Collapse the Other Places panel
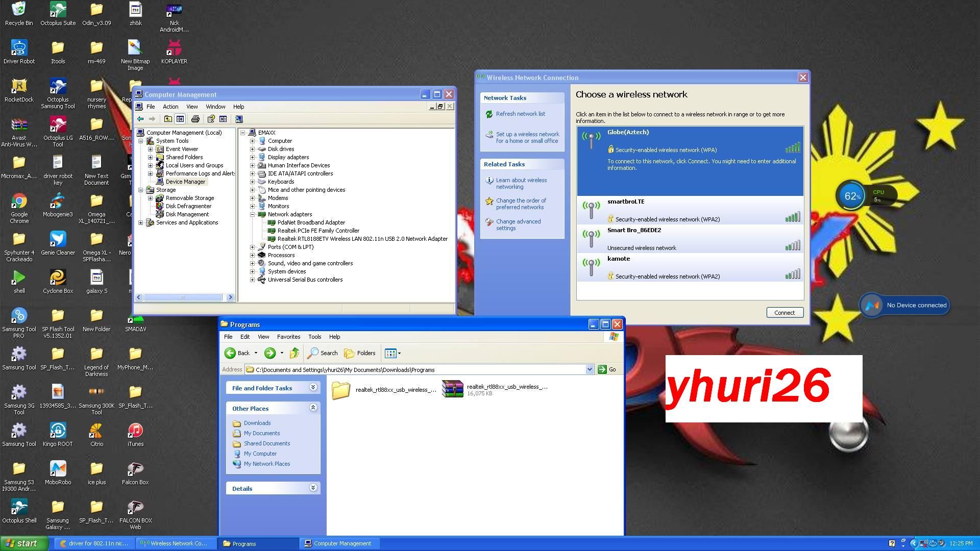Screen dimensions: 980x551 [x=313, y=408]
